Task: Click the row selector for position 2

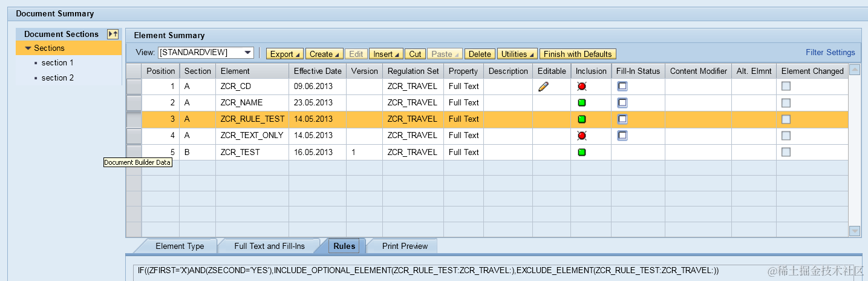Action: point(134,103)
